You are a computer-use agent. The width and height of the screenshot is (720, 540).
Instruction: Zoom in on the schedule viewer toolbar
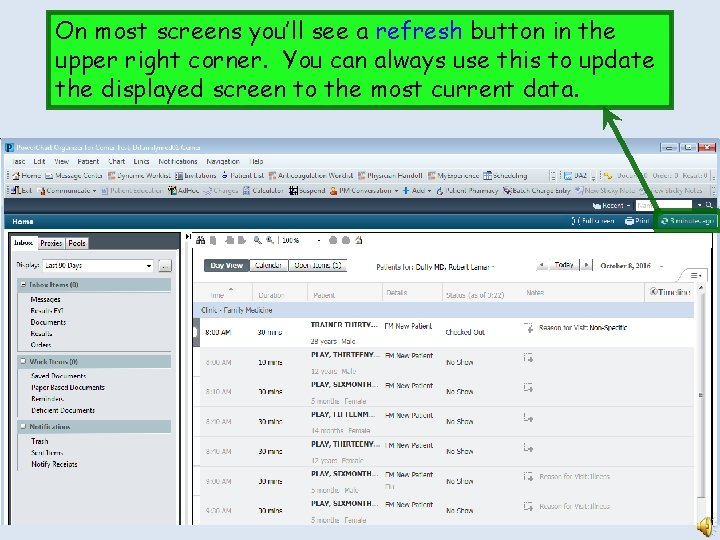coord(270,240)
